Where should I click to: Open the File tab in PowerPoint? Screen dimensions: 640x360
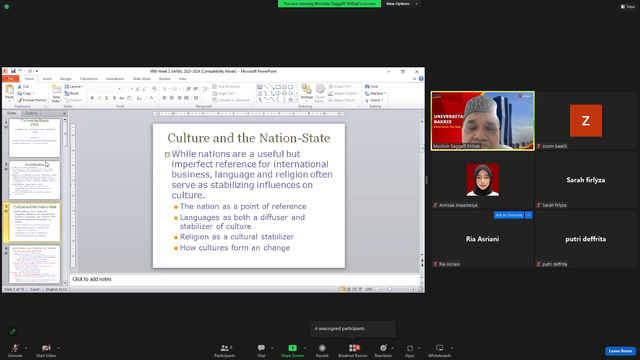coord(11,79)
